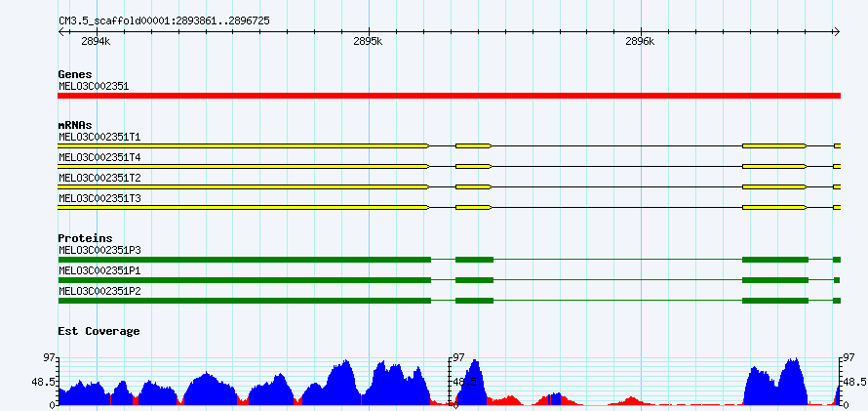This screenshot has height=411, width=868.
Task: Select the MELO3C002351T4 mRNA label
Action: click(99, 157)
